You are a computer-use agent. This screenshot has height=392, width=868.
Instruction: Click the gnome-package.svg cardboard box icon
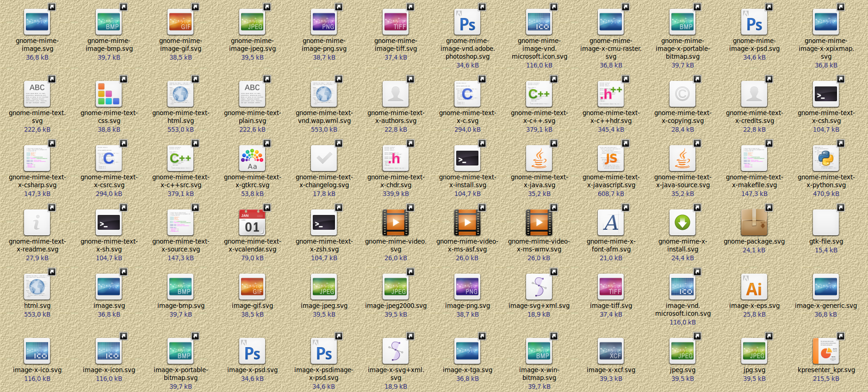pyautogui.click(x=754, y=222)
